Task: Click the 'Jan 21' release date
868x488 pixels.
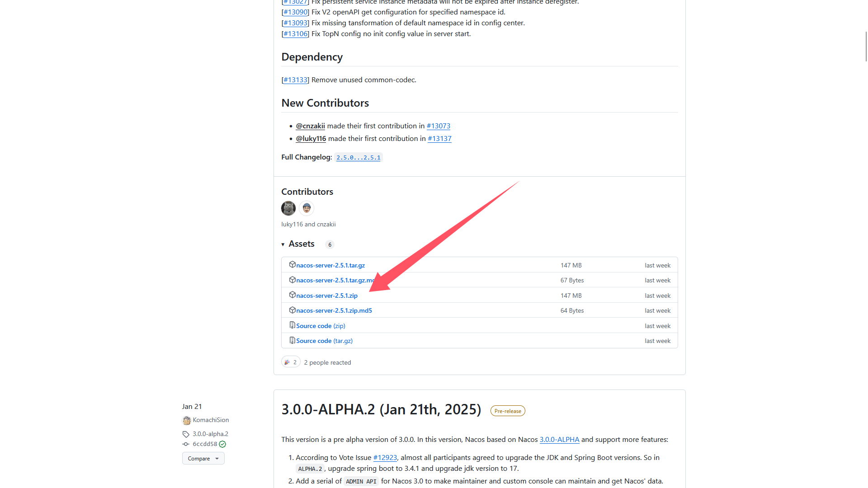Action: click(x=192, y=407)
